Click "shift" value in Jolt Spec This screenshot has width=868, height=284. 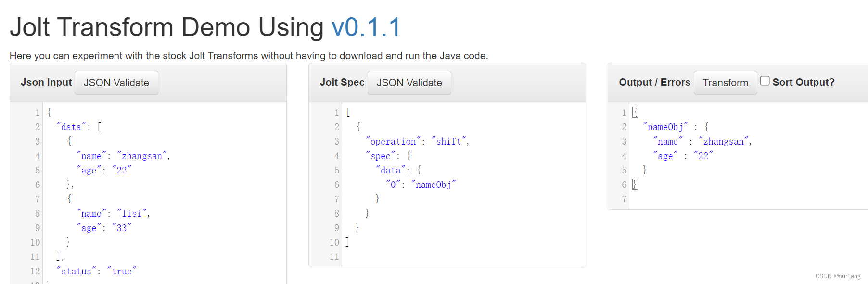(x=449, y=141)
